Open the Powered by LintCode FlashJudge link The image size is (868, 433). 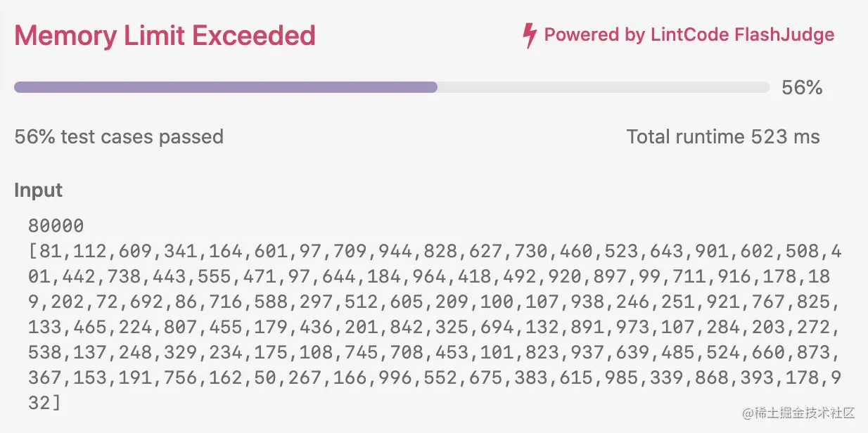point(689,35)
